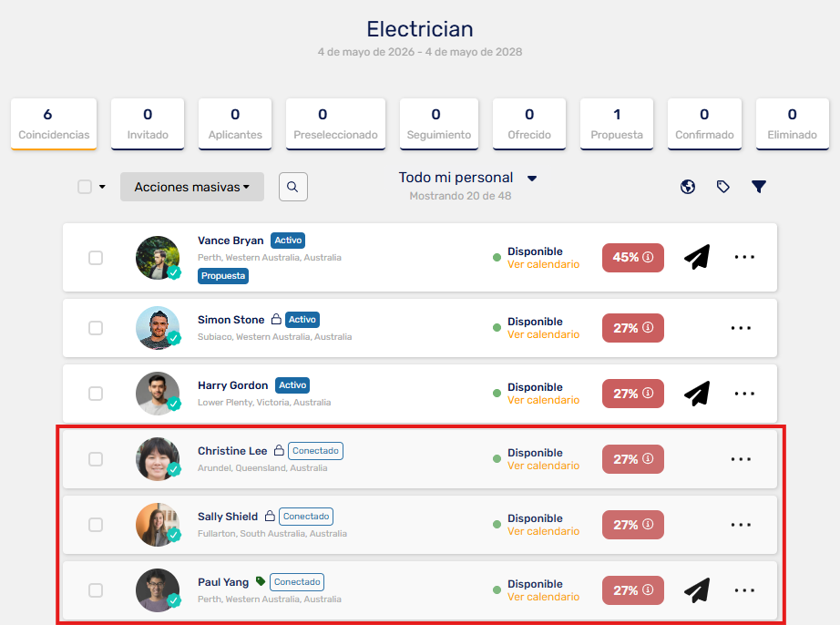Open the funnel filter icon
This screenshot has height=625, width=840.
coord(759,187)
